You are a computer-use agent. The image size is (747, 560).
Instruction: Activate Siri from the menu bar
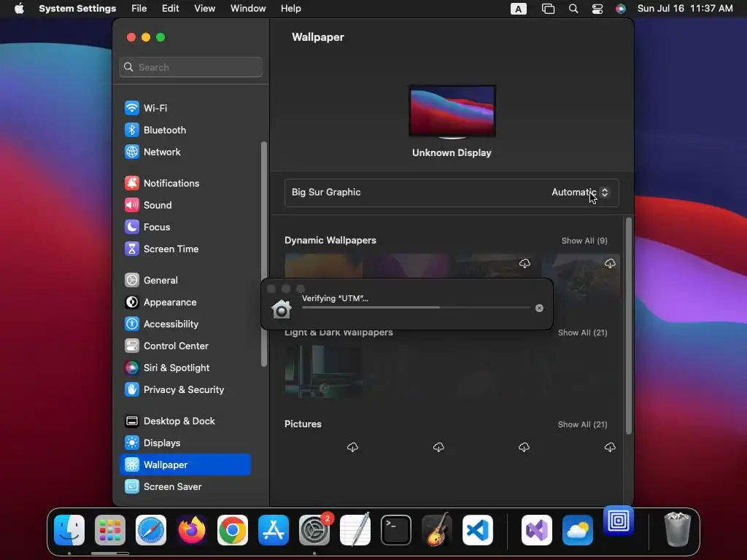click(620, 9)
